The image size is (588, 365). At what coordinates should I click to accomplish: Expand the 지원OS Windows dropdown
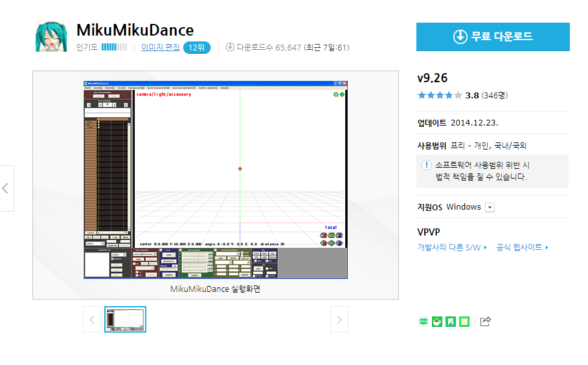click(x=490, y=207)
